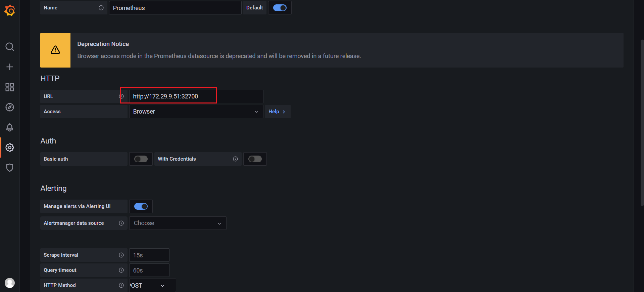This screenshot has height=292, width=644.
Task: Click the Name field containing Prometheus
Action: tap(175, 8)
